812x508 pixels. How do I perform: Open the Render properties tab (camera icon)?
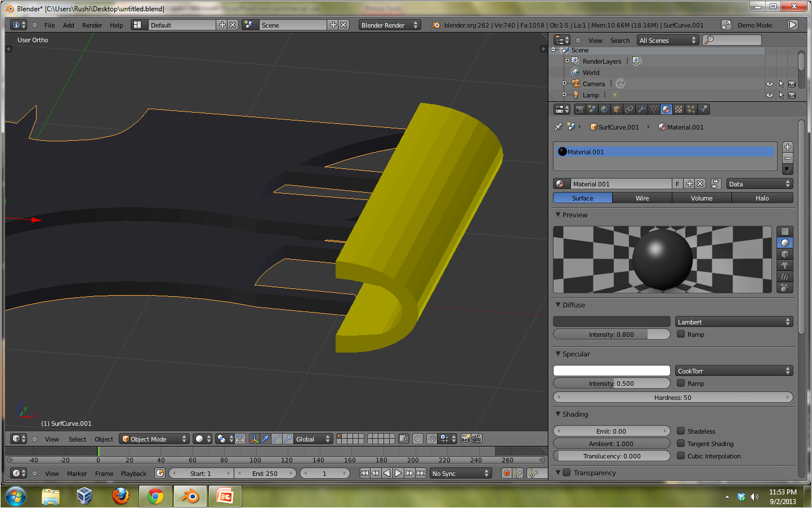(x=579, y=109)
